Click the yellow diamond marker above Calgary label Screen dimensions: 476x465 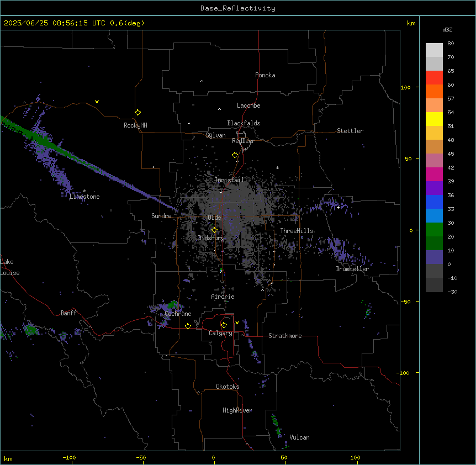tap(224, 325)
